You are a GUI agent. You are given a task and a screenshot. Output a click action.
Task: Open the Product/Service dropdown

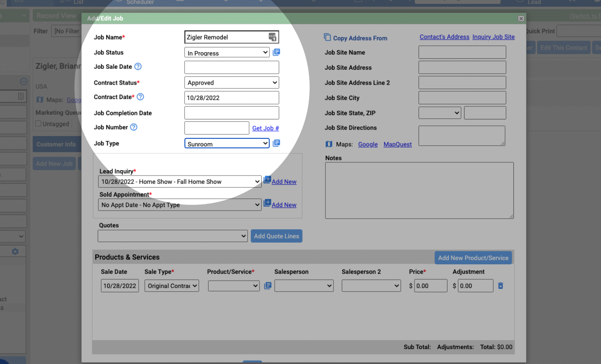tap(234, 286)
